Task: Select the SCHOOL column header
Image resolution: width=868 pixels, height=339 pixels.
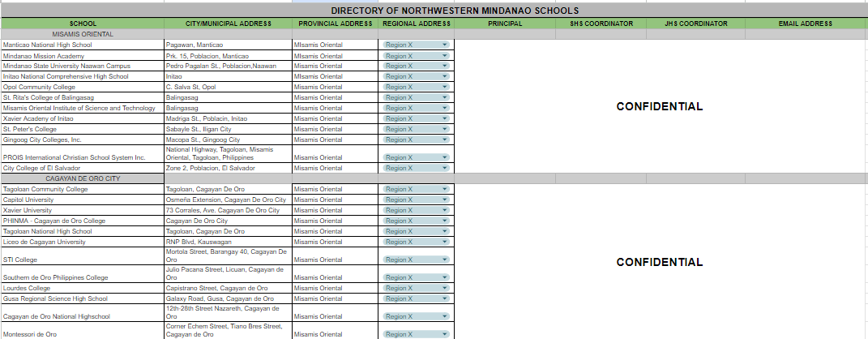Action: [83, 24]
